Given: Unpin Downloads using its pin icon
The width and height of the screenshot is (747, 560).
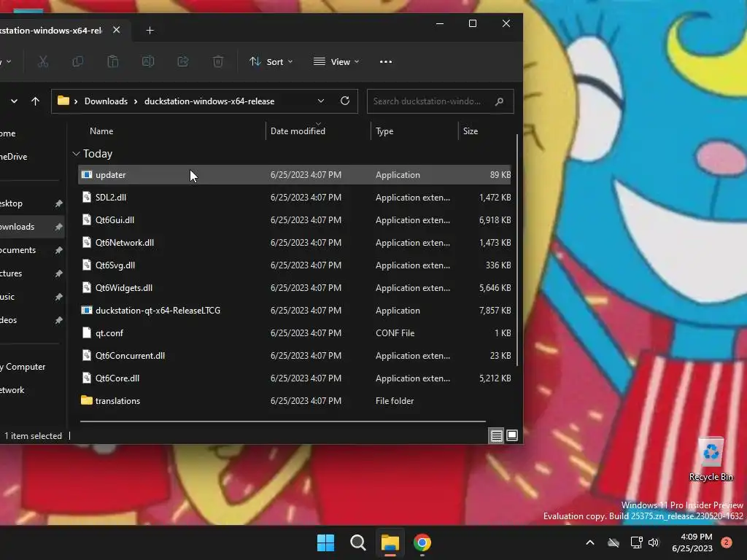Looking at the screenshot, I should [58, 227].
